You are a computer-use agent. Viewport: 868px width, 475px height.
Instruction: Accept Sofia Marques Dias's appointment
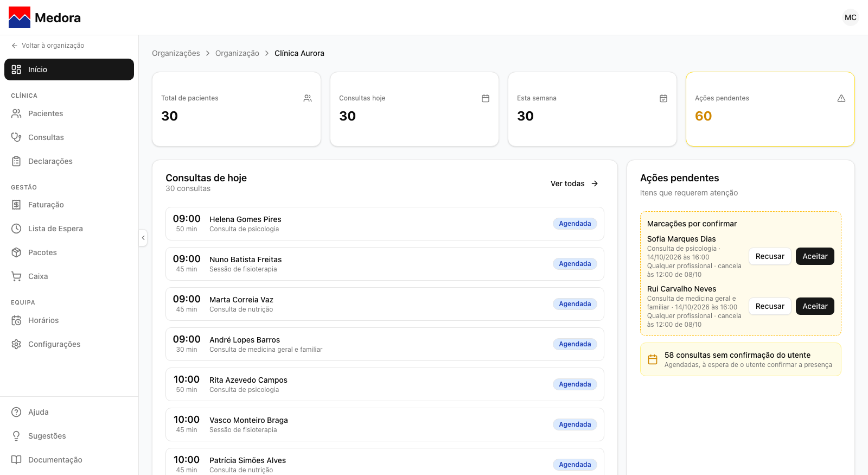pos(815,256)
